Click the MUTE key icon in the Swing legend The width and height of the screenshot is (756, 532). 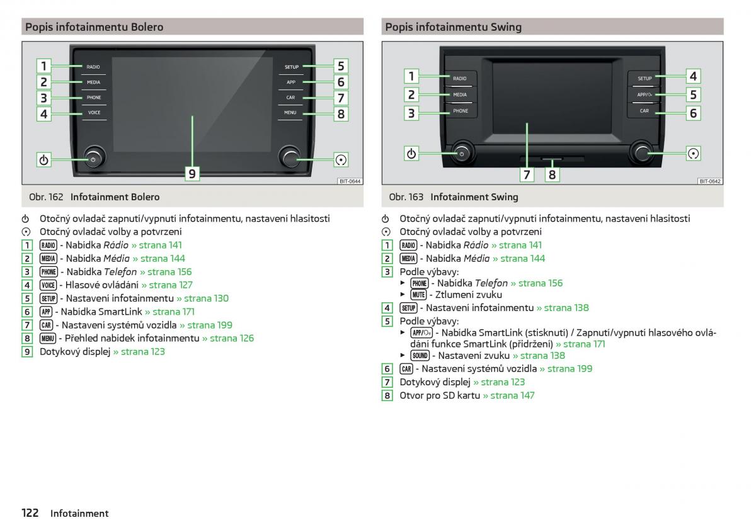pos(418,295)
